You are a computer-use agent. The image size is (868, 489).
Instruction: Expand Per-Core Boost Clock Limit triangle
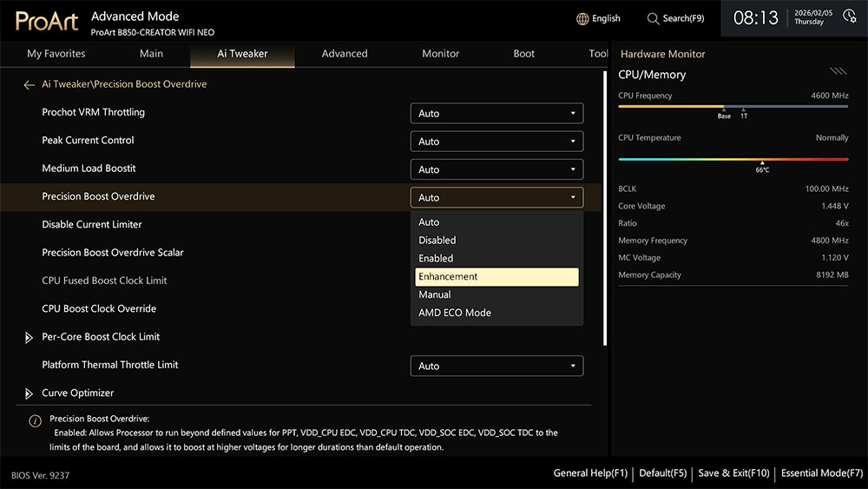point(29,337)
